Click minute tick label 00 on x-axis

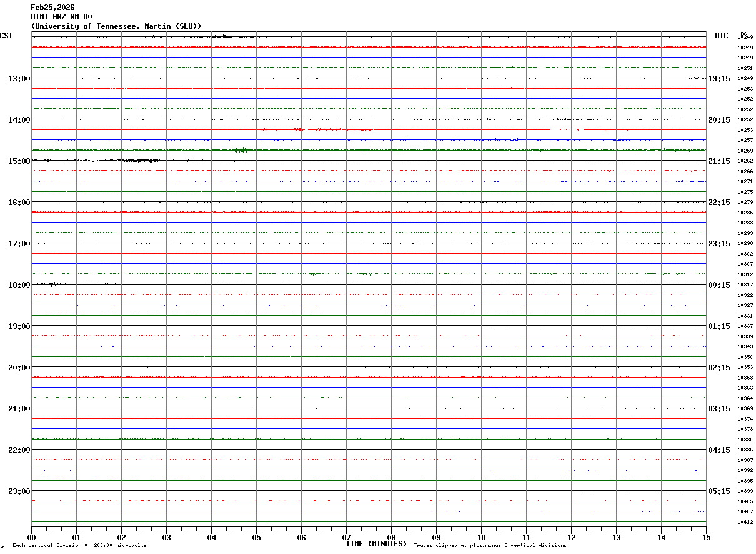coord(31,537)
